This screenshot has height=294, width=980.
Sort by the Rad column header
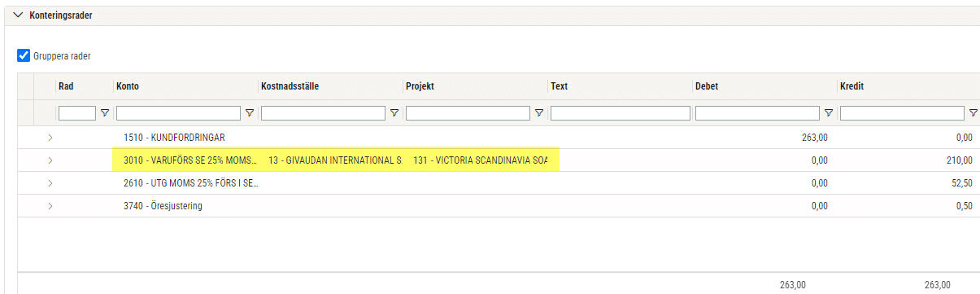(66, 86)
